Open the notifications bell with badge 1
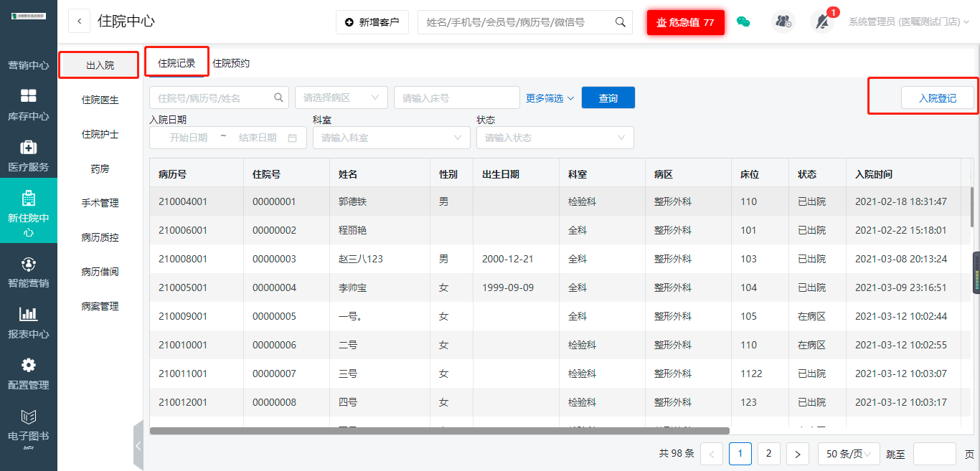Screen dimensions: 980x471 [x=822, y=22]
